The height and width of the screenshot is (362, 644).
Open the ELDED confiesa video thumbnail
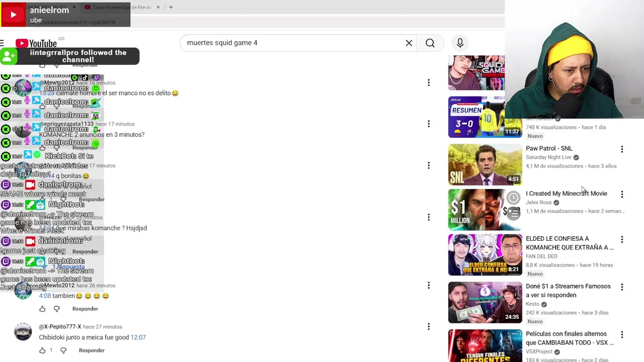[x=485, y=255]
